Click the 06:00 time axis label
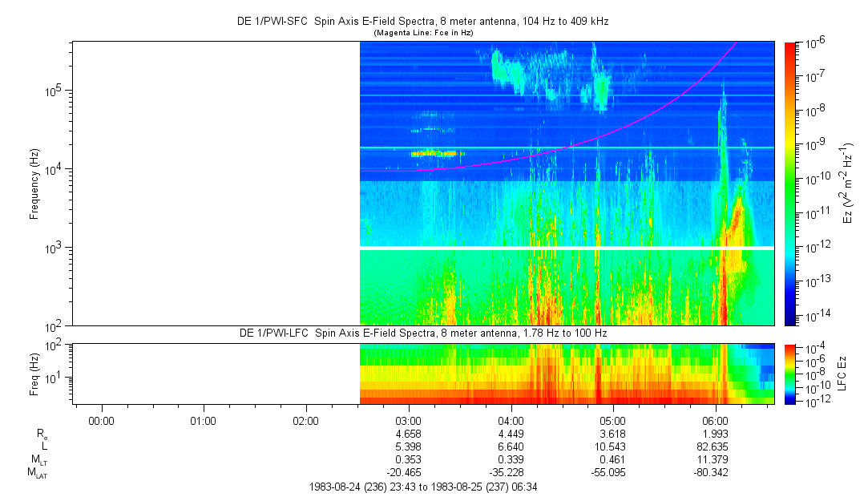This screenshot has height=497, width=868. pos(715,421)
